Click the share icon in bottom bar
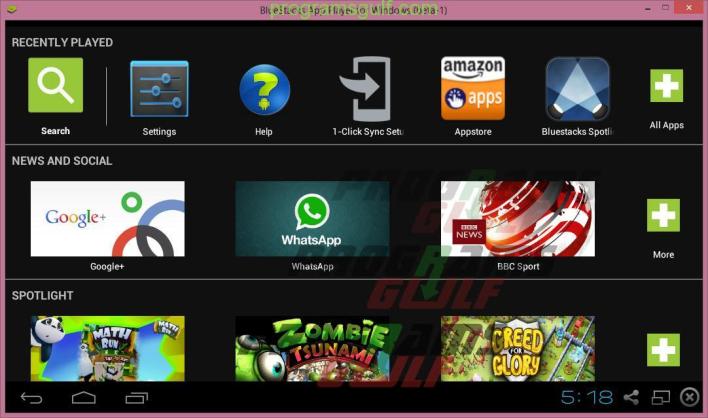Viewport: 708px width, 418px height. (x=631, y=397)
